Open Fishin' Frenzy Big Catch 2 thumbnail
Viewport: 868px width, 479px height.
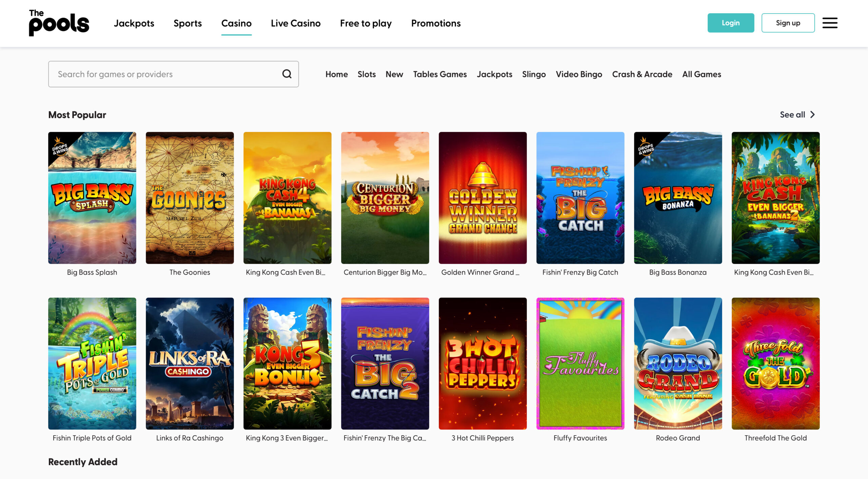click(385, 363)
